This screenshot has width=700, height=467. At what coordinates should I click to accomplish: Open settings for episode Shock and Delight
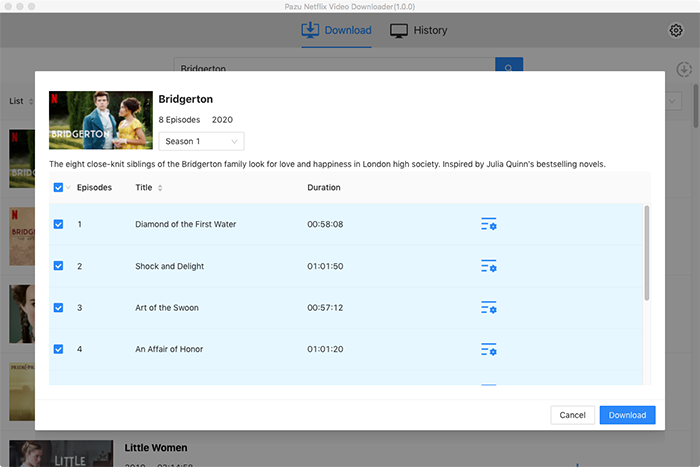[x=489, y=266]
